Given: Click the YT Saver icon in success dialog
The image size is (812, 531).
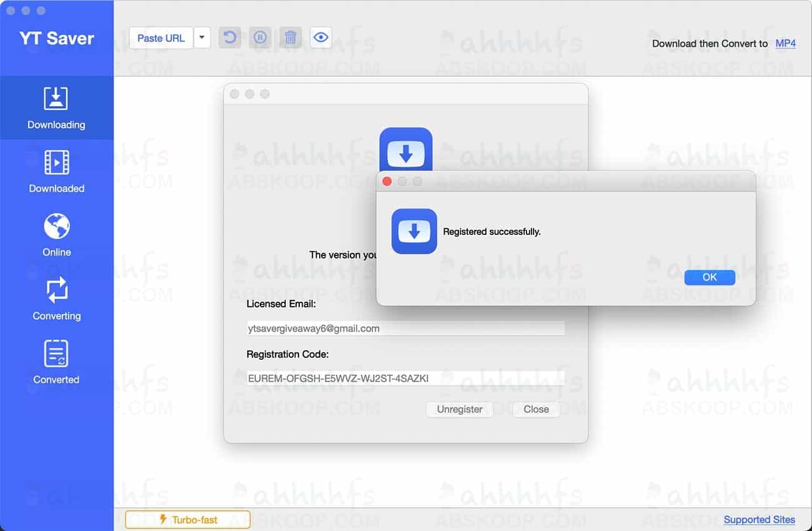Looking at the screenshot, I should coord(414,232).
